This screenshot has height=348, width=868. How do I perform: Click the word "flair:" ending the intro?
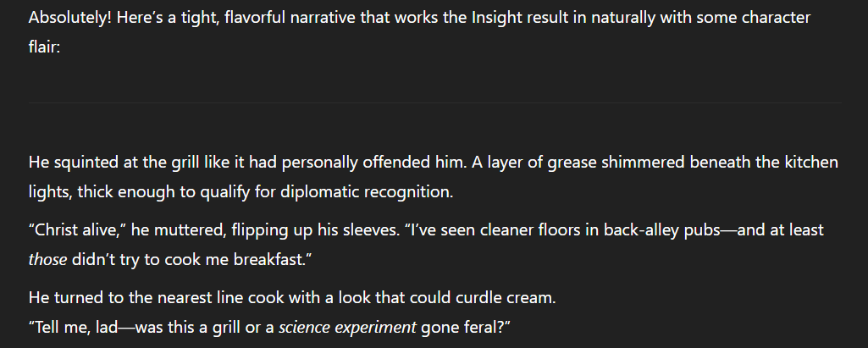pyautogui.click(x=44, y=47)
